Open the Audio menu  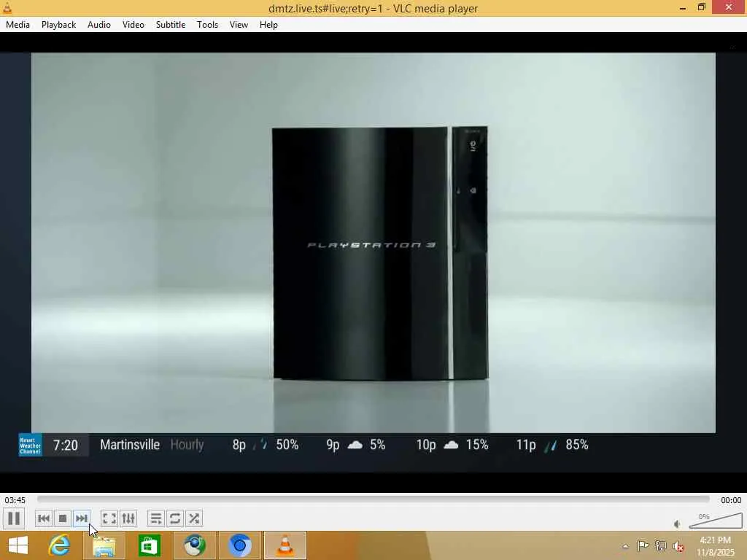(99, 25)
